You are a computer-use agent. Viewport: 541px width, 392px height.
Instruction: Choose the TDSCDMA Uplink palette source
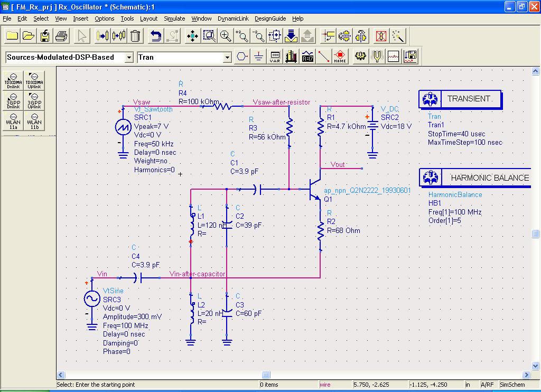pos(34,82)
